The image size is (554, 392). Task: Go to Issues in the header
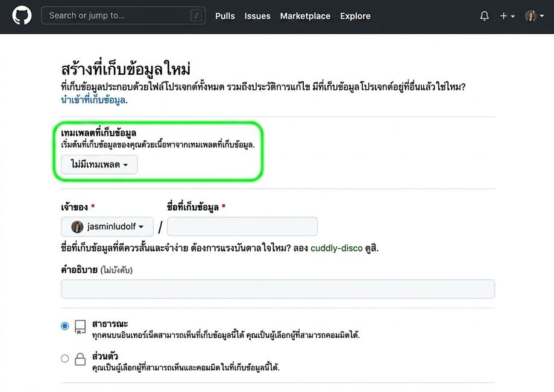[x=257, y=16]
